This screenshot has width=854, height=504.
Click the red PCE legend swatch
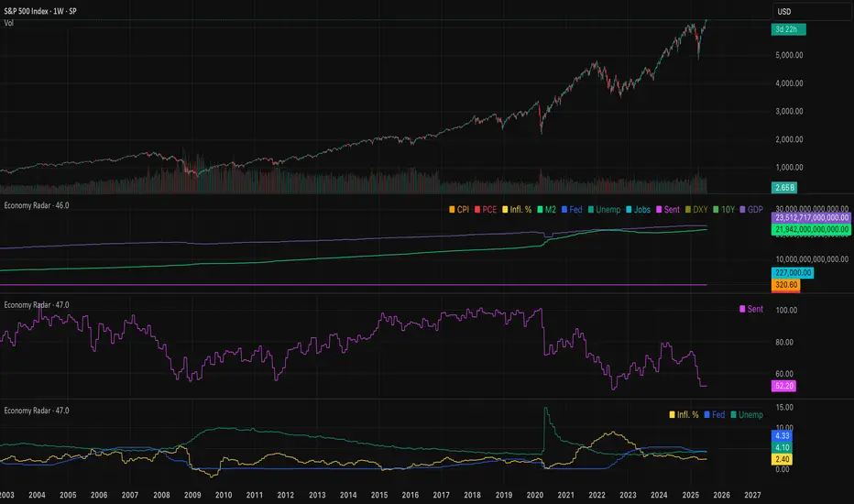click(477, 210)
